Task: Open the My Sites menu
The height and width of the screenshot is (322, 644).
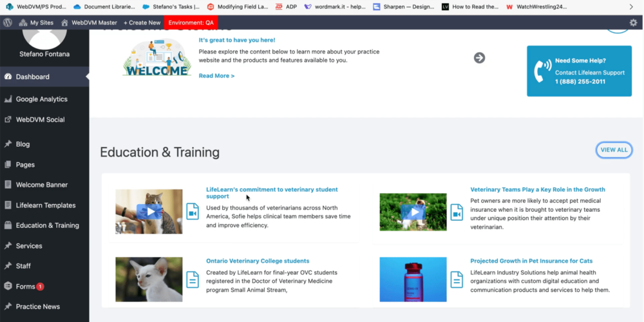Action: 36,23
